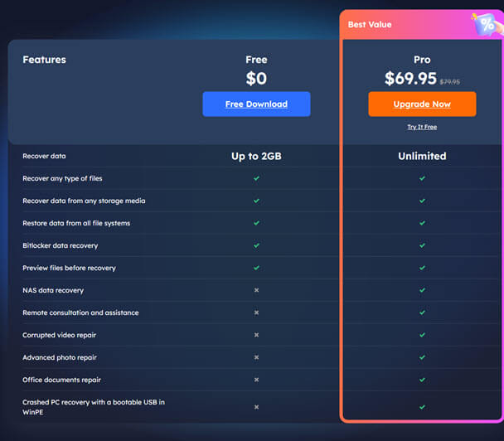The image size is (504, 441).
Task: Click the $69.95 Pro price
Action: point(410,80)
